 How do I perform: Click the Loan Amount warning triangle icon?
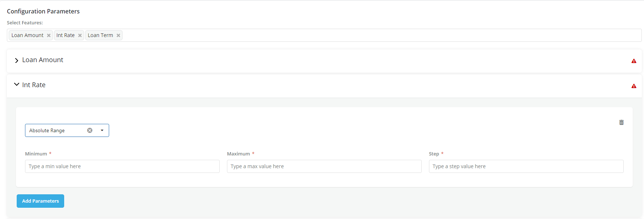click(634, 61)
